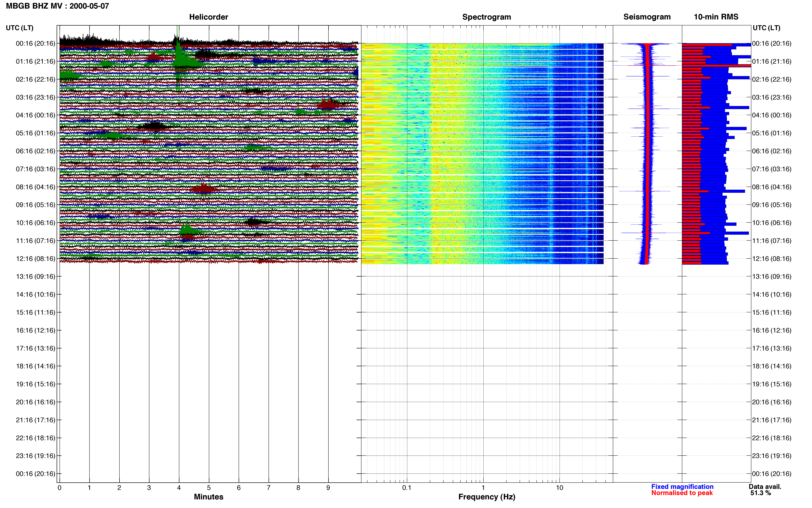Click RMS-side time label 14:16 (10:16)

click(x=772, y=295)
